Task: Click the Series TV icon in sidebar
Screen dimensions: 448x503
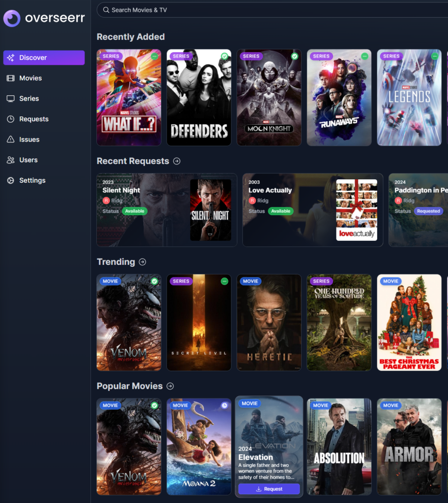Action: point(10,99)
